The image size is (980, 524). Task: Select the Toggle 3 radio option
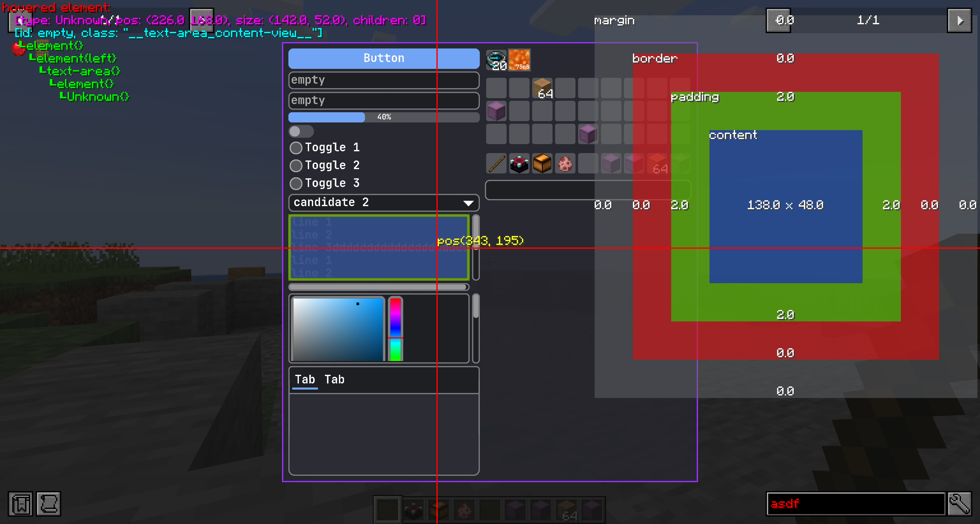click(296, 183)
